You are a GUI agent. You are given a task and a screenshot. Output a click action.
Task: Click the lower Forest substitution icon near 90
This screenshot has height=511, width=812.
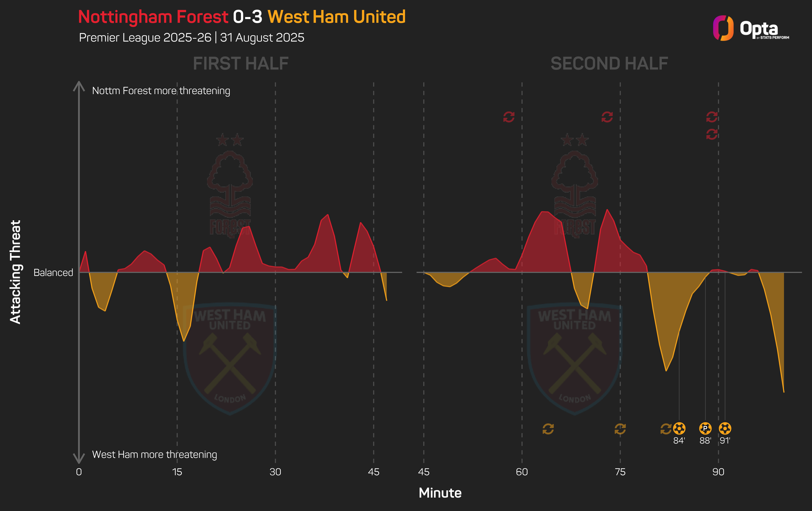click(712, 134)
